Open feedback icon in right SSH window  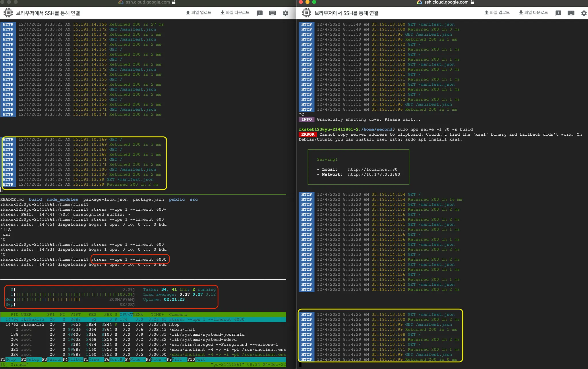pos(558,13)
